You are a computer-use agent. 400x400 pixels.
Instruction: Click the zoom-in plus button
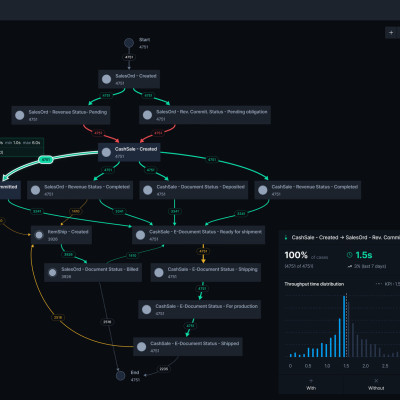point(391,33)
